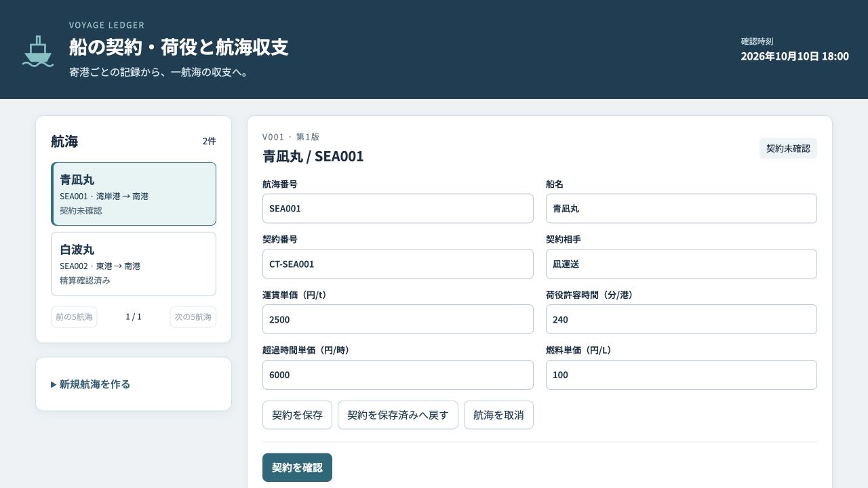
Task: Go to 前の5航海 page
Action: [x=74, y=317]
